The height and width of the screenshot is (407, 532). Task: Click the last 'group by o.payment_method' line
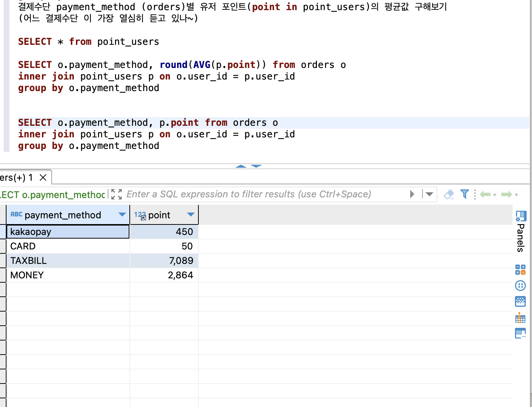(x=89, y=146)
